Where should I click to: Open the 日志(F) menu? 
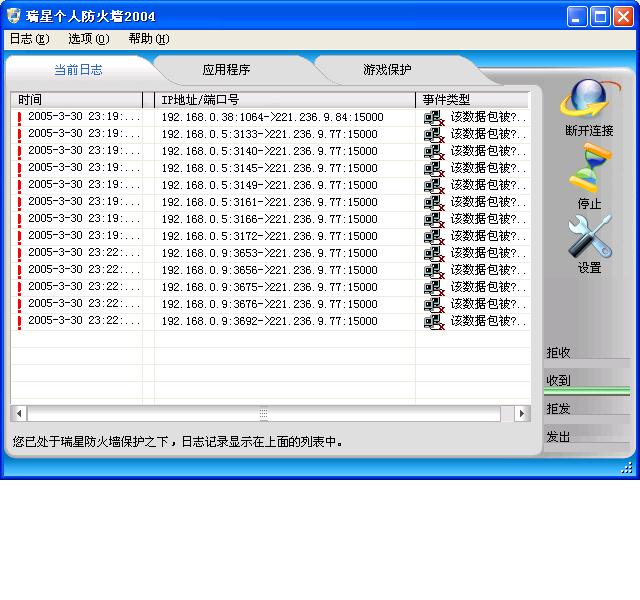pyautogui.click(x=29, y=39)
